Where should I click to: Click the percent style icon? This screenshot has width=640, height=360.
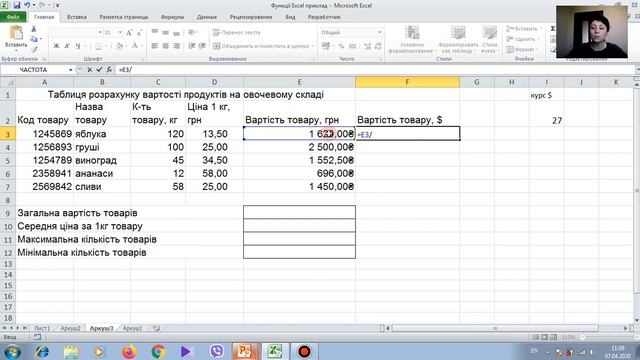tap(341, 46)
